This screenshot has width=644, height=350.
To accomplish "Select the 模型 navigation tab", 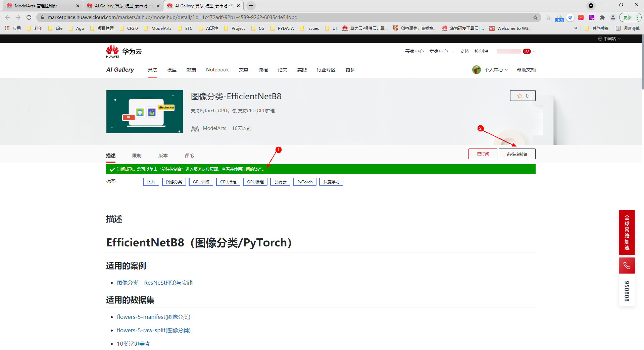I will [x=172, y=70].
